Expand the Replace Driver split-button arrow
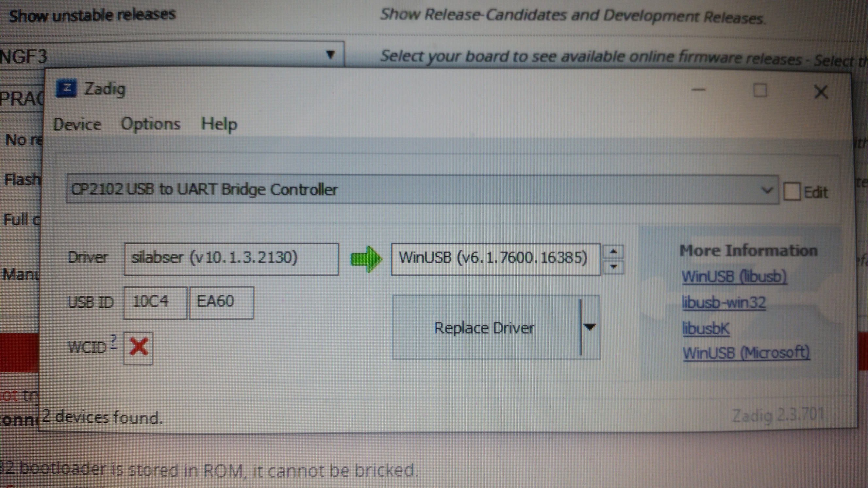Viewport: 868px width, 488px height. tap(590, 327)
